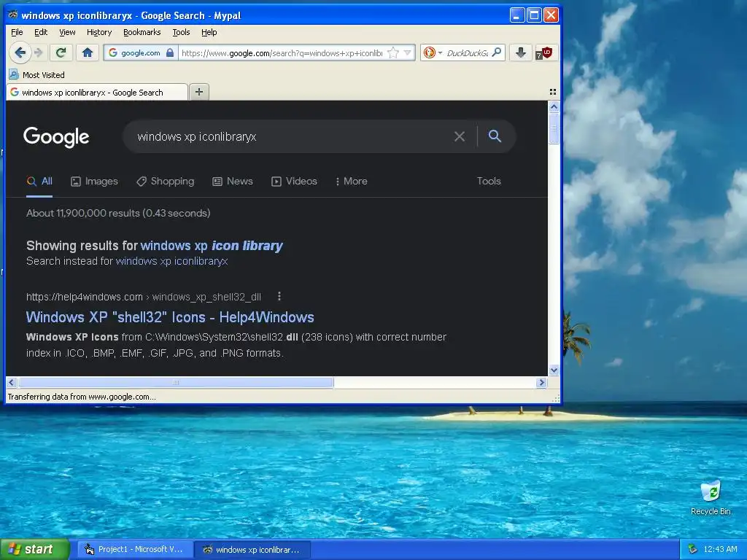Click the horizontal scrollbar right arrow

point(541,382)
